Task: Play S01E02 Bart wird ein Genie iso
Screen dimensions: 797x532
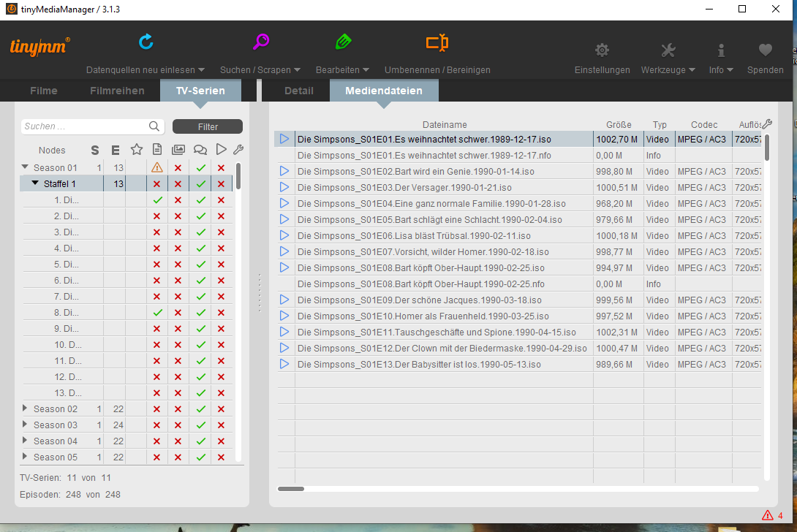Action: 284,171
